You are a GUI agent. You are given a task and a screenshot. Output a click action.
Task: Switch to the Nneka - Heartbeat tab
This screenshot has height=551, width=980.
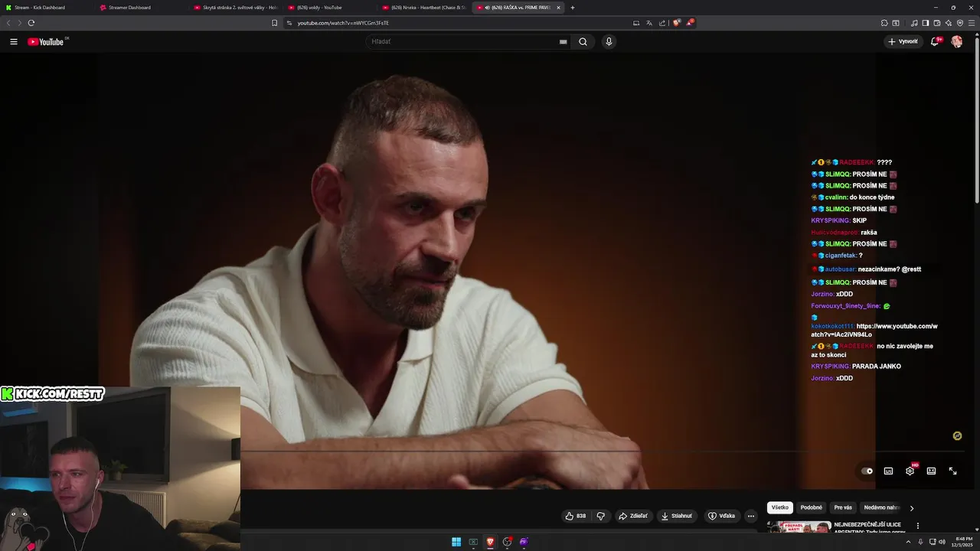point(423,8)
